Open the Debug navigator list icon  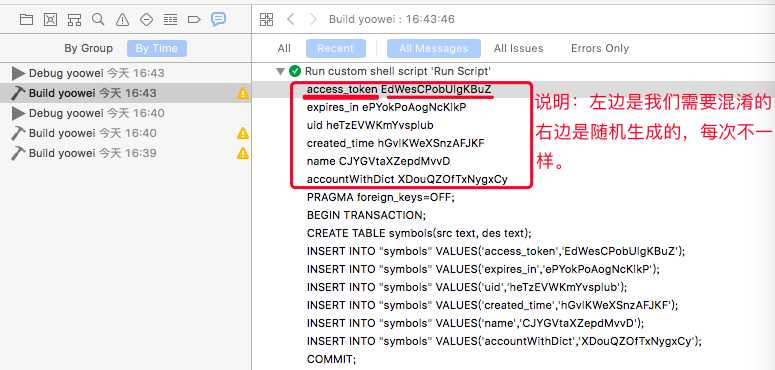(171, 20)
